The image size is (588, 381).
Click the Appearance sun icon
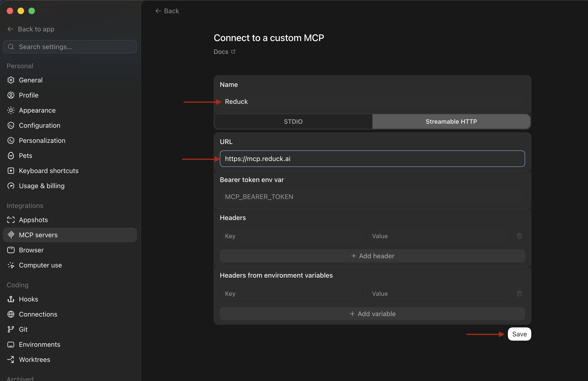11,110
